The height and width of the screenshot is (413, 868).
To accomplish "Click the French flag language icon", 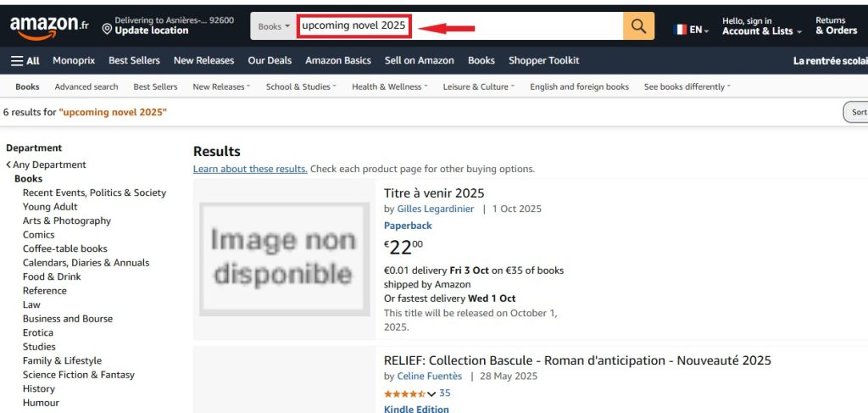I will click(681, 30).
